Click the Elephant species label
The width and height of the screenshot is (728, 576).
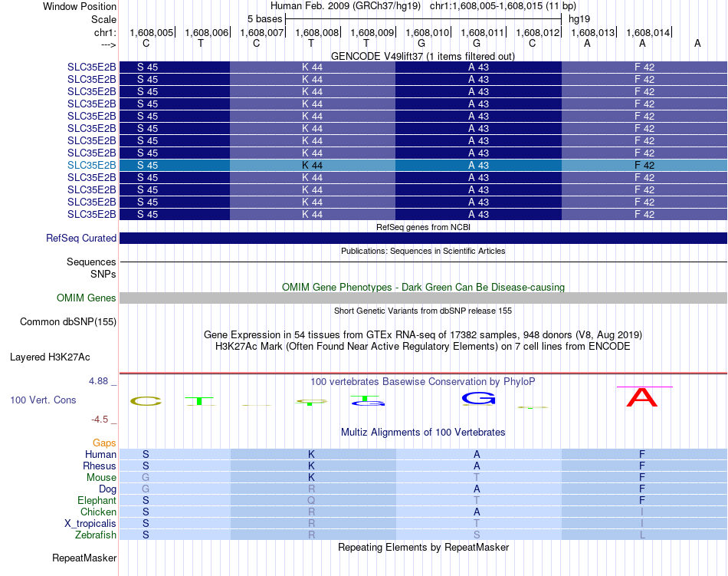coord(97,500)
